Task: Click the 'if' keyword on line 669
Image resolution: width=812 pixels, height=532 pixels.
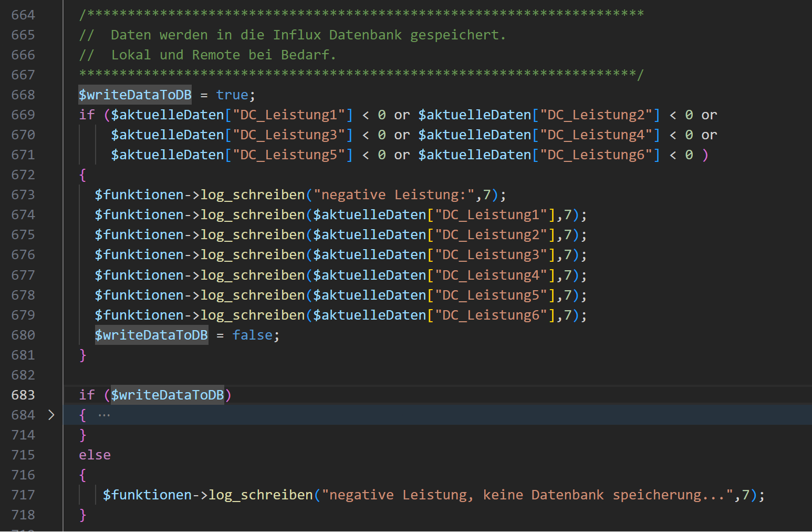Action: (x=87, y=115)
